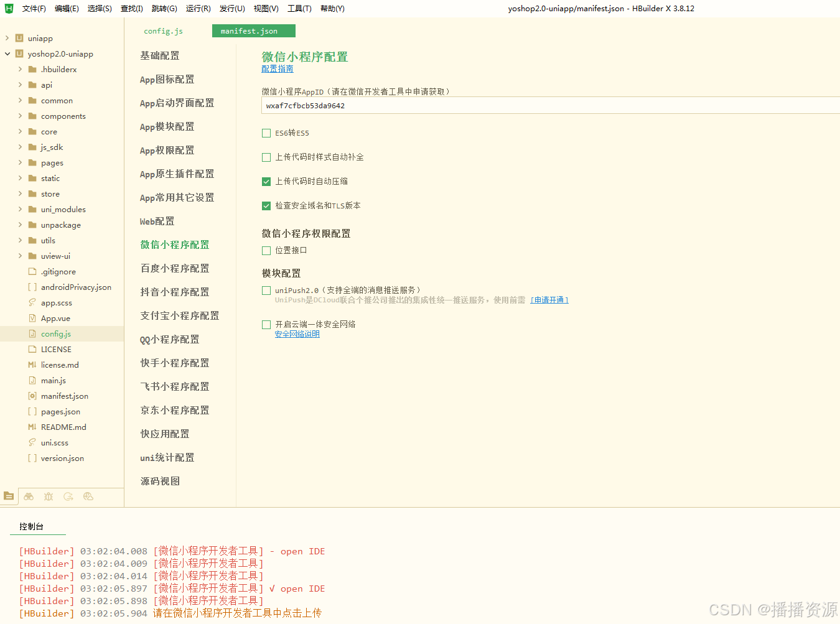Select the 控制台 console tab
This screenshot has width=840, height=624.
pyautogui.click(x=32, y=526)
